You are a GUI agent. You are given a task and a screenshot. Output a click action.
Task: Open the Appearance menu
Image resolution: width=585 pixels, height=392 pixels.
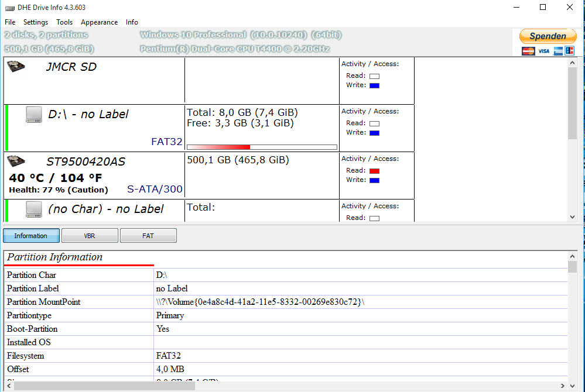(x=99, y=22)
